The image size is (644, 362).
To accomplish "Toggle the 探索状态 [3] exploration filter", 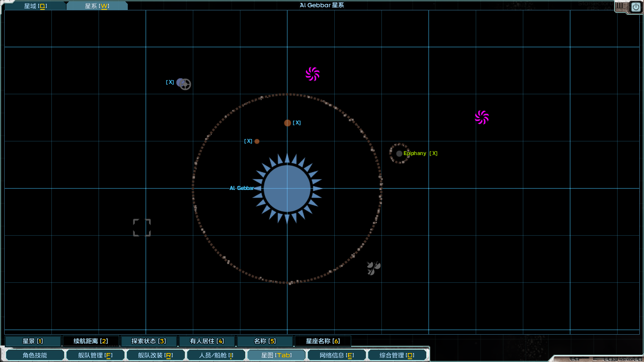I will pos(149,341).
